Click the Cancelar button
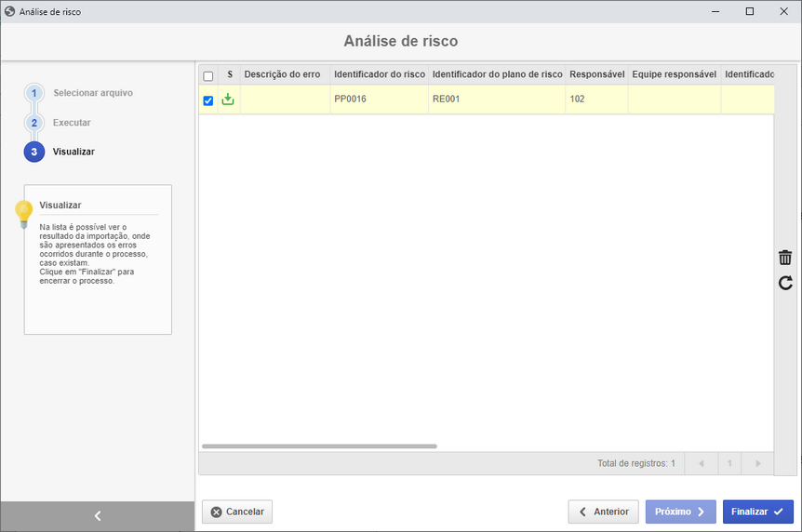This screenshot has height=532, width=802. tap(237, 512)
